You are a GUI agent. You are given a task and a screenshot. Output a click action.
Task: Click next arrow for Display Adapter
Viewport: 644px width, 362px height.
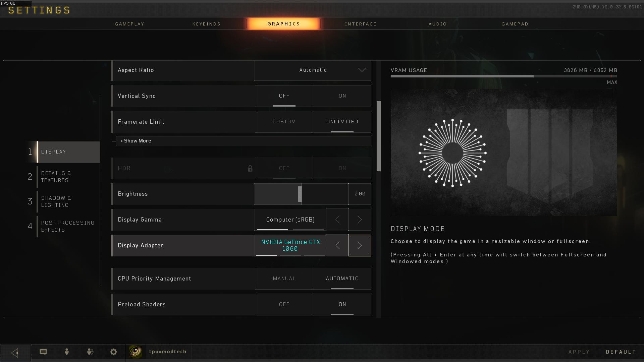coord(360,246)
